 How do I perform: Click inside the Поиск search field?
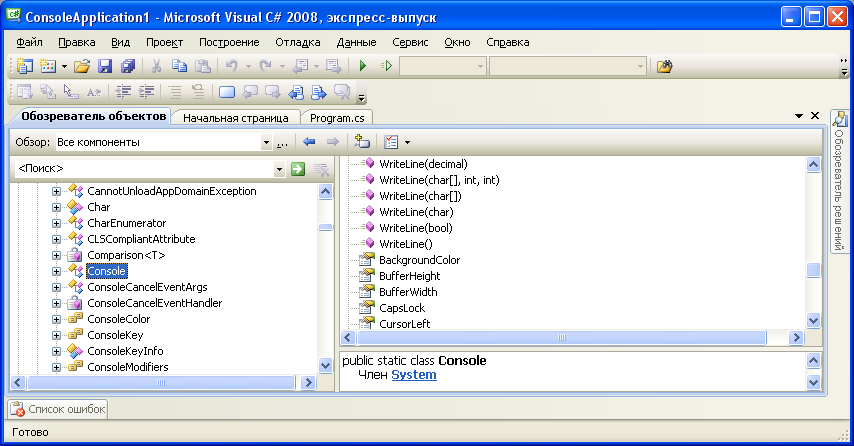tap(144, 169)
